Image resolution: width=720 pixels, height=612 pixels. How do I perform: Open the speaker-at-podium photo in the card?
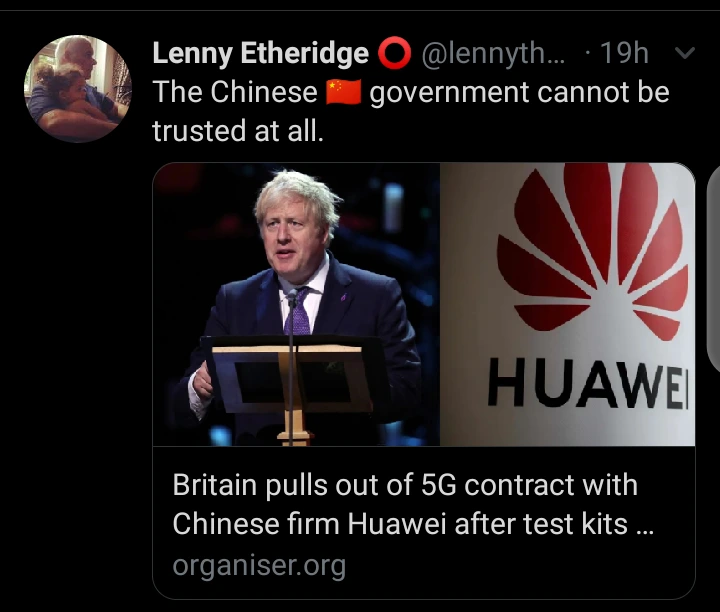pyautogui.click(x=296, y=304)
